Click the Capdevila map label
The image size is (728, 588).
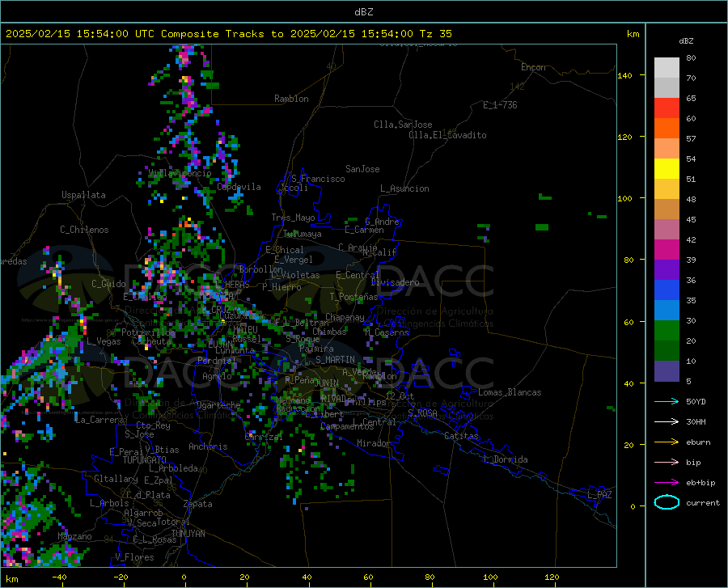pyautogui.click(x=239, y=187)
